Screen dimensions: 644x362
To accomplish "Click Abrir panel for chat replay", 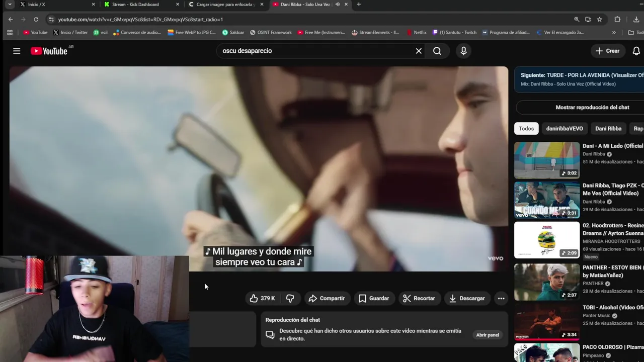I will (488, 335).
